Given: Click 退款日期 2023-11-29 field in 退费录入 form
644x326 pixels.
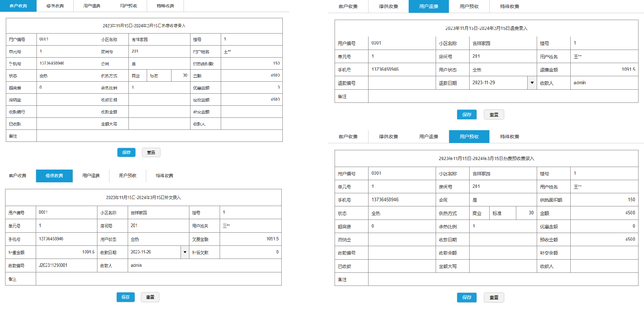Looking at the screenshot, I should point(498,83).
